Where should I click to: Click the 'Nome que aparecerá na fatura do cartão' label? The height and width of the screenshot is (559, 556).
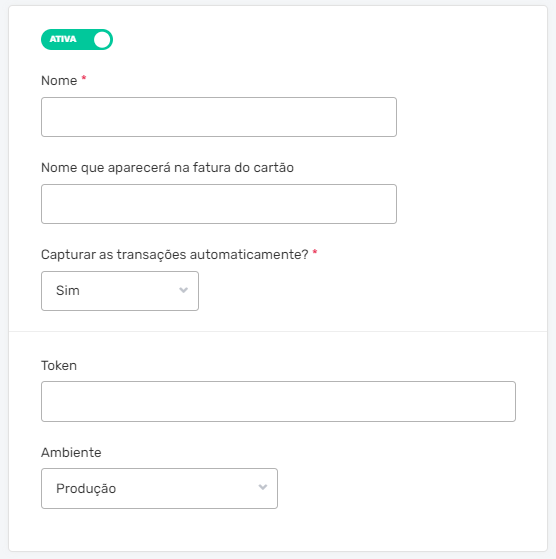(168, 168)
